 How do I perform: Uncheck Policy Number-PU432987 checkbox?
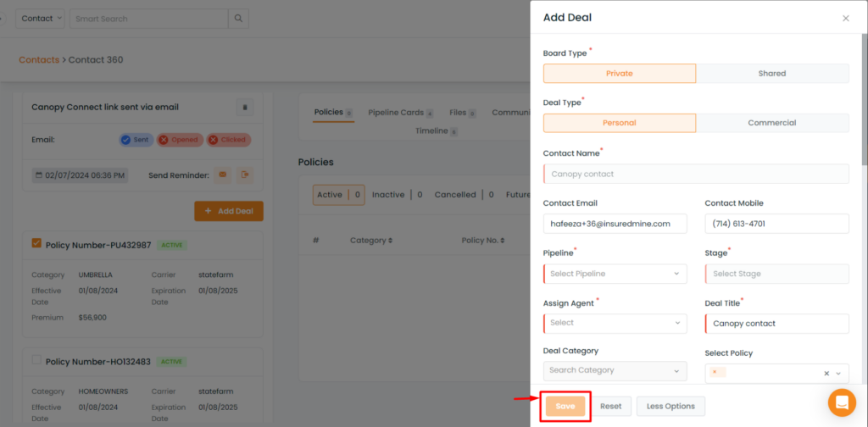[x=36, y=243]
